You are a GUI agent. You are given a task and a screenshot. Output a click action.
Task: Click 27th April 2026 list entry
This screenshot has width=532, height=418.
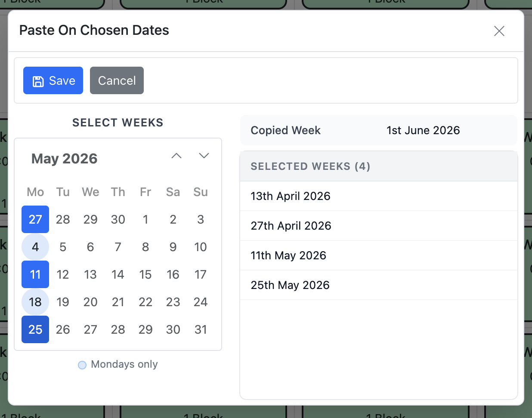coord(291,226)
